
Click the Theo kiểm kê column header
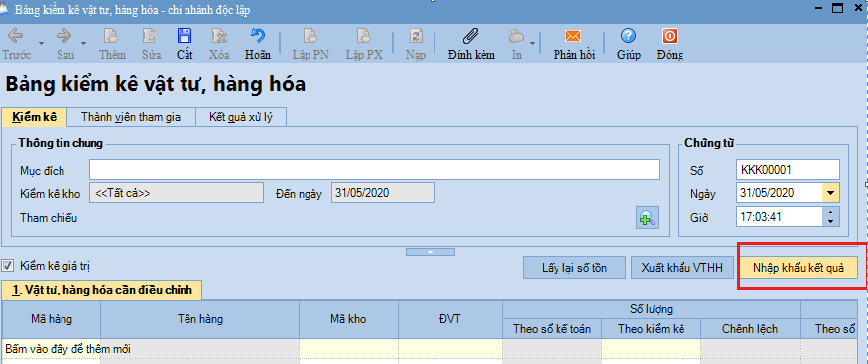point(651,329)
